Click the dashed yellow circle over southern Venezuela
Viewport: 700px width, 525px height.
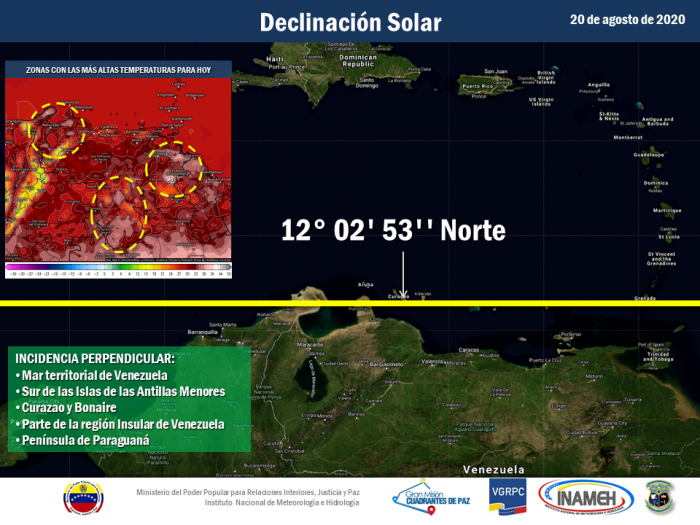119,214
